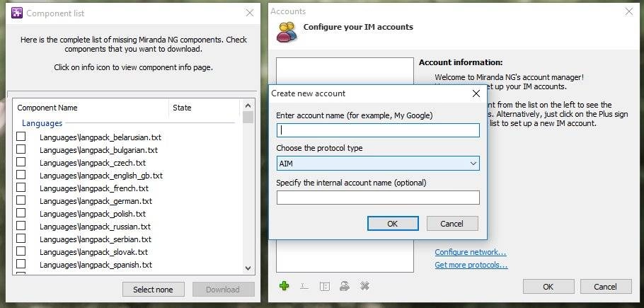Open the Configure network link
This screenshot has width=644, height=308.
coord(471,252)
